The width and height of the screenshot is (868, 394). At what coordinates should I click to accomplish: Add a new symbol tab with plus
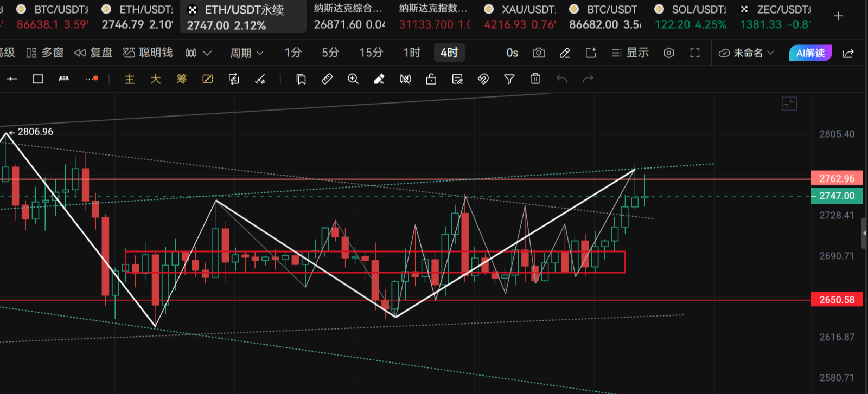(838, 16)
